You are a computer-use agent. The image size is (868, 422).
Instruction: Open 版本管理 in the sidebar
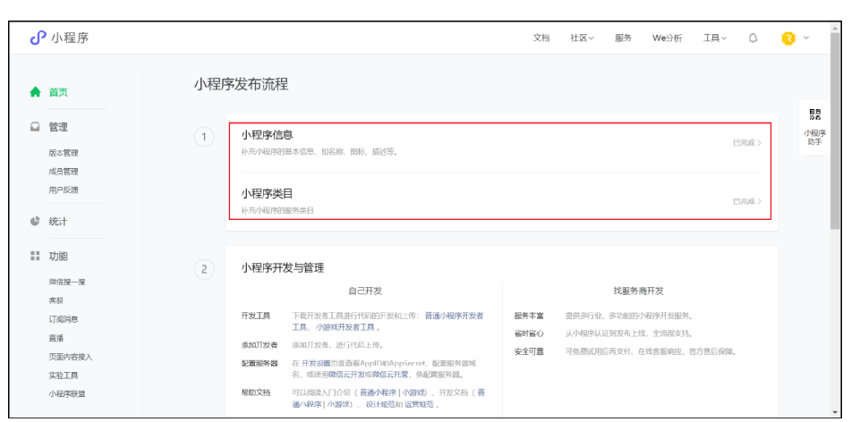(64, 153)
